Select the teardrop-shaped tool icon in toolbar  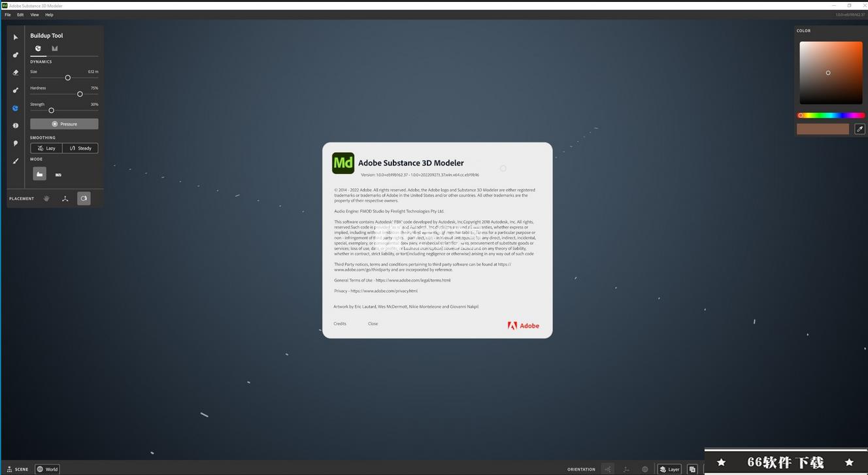(x=16, y=143)
